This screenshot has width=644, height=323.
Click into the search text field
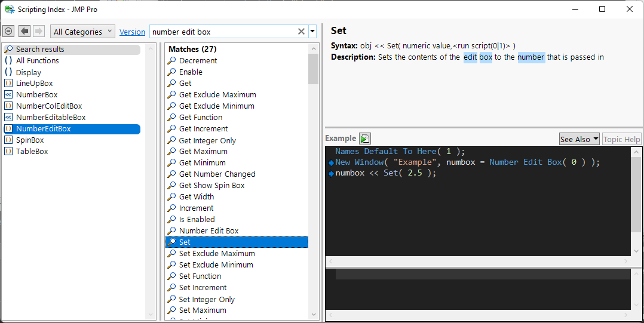click(222, 32)
